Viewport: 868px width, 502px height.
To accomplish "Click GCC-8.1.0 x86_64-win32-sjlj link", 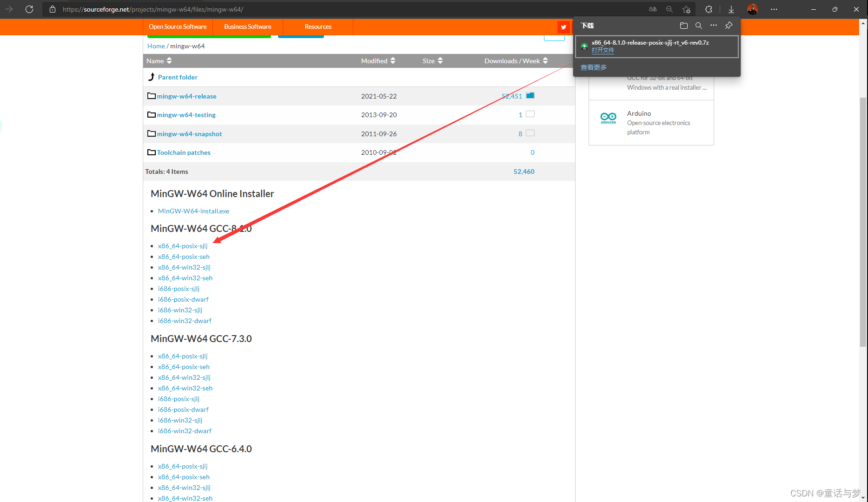I will coord(184,267).
